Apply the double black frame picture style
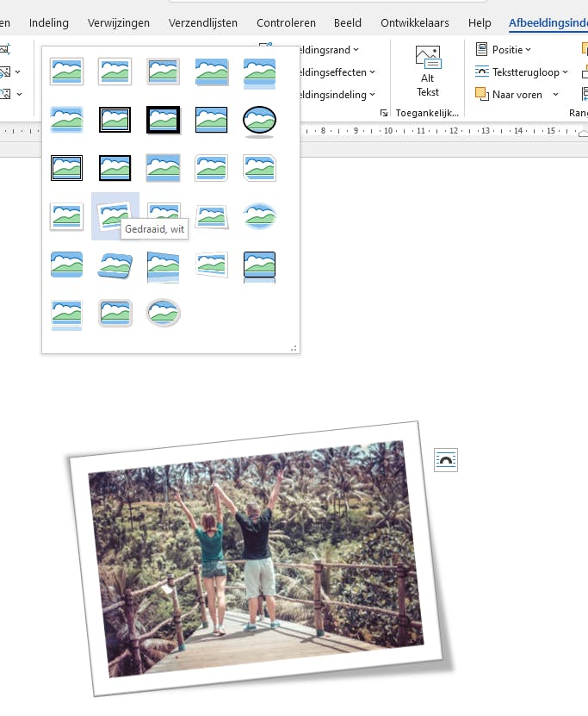 tap(115, 120)
